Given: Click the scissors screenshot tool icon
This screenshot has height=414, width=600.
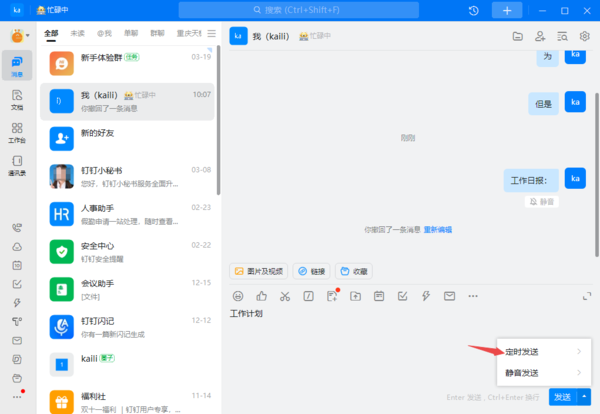Looking at the screenshot, I should point(285,296).
